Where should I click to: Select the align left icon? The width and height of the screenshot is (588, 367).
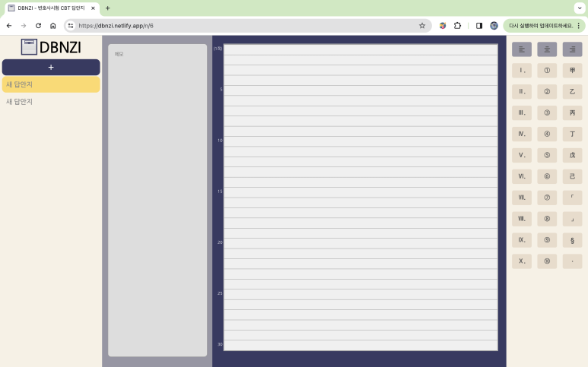point(521,49)
